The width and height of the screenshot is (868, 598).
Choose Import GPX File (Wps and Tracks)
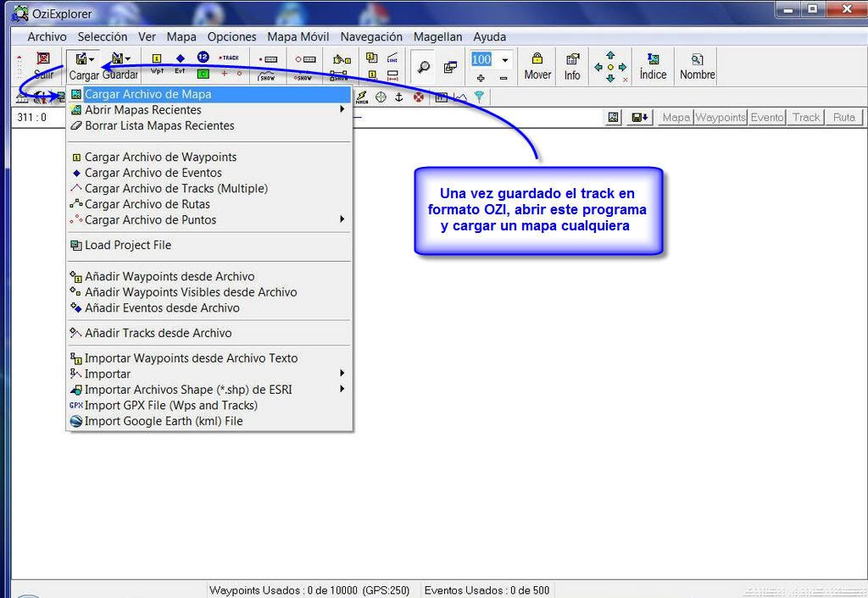(x=209, y=405)
